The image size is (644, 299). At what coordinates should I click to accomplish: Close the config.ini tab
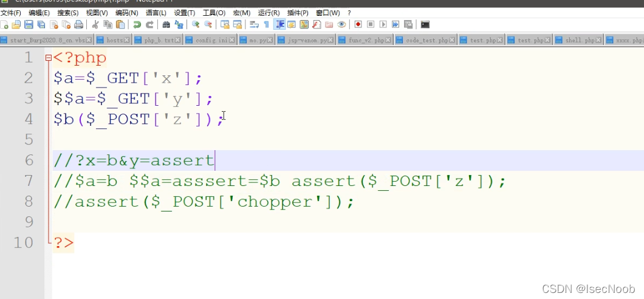tap(233, 40)
